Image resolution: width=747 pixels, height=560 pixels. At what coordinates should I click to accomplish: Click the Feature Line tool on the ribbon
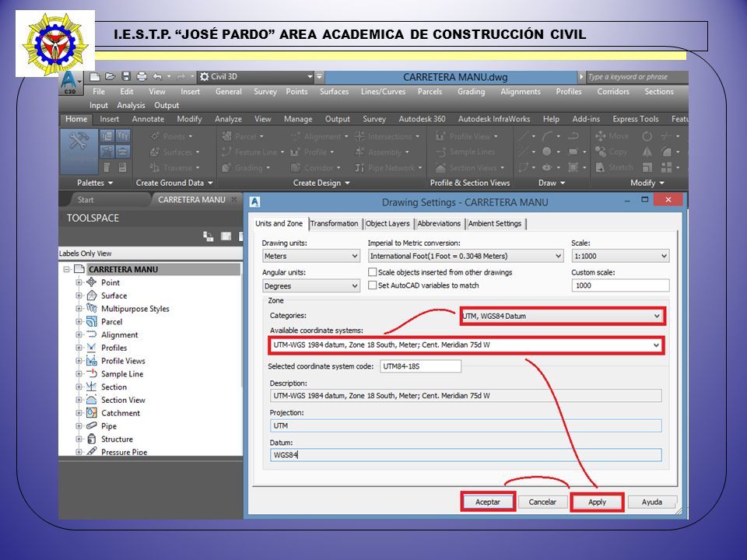[x=252, y=152]
